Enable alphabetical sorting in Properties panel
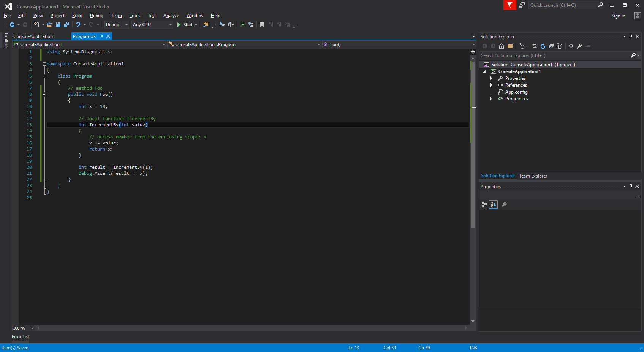Viewport: 644px width, 352px height. coord(493,205)
